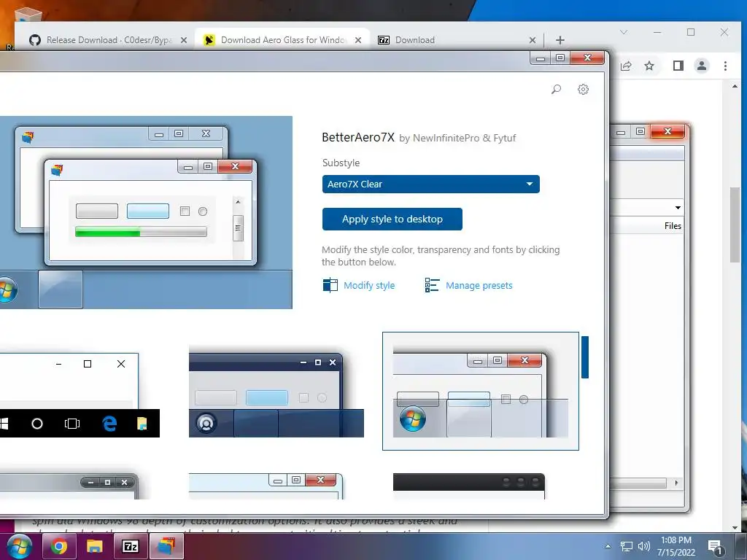Maximize the style app front window
Screen dimensions: 747x560
pyautogui.click(x=560, y=58)
